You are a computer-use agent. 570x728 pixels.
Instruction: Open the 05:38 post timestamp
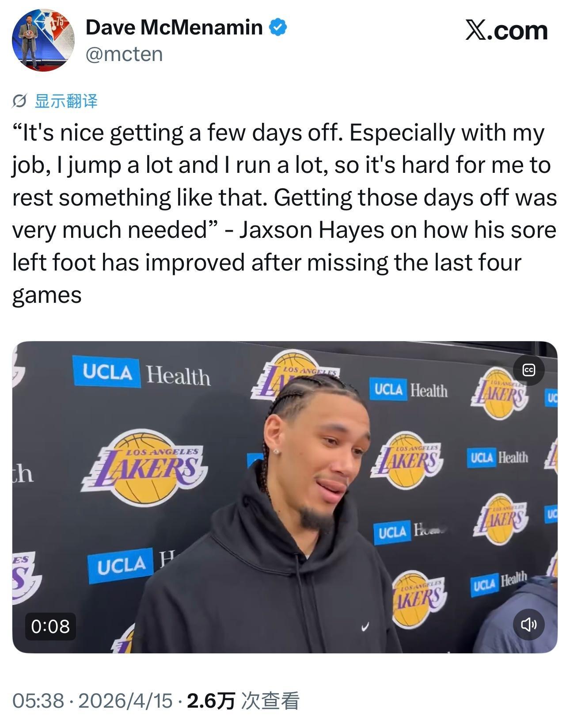click(38, 701)
